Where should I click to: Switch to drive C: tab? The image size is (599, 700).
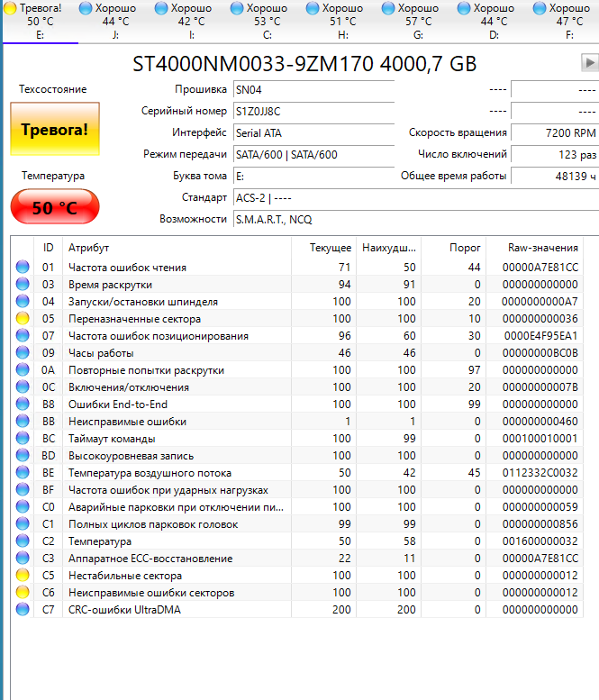(x=268, y=21)
